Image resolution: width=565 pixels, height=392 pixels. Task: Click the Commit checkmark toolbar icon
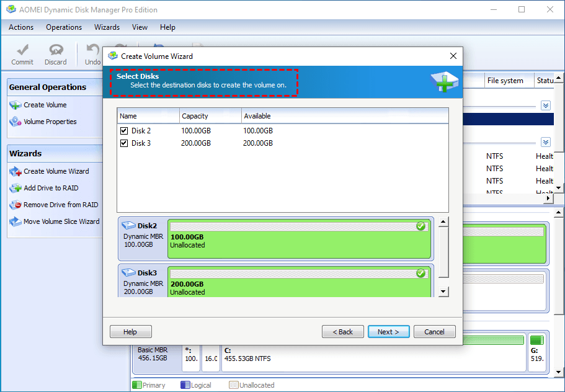tap(22, 50)
